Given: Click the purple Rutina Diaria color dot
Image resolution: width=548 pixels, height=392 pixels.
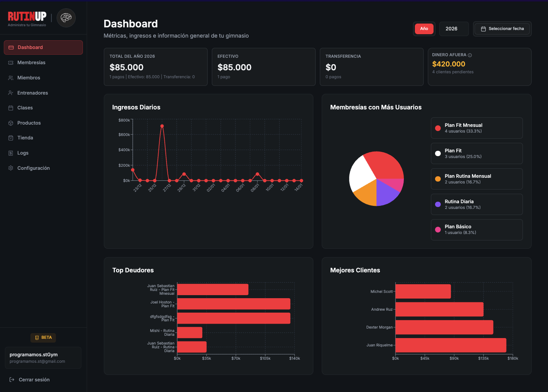Looking at the screenshot, I should pyautogui.click(x=438, y=204).
